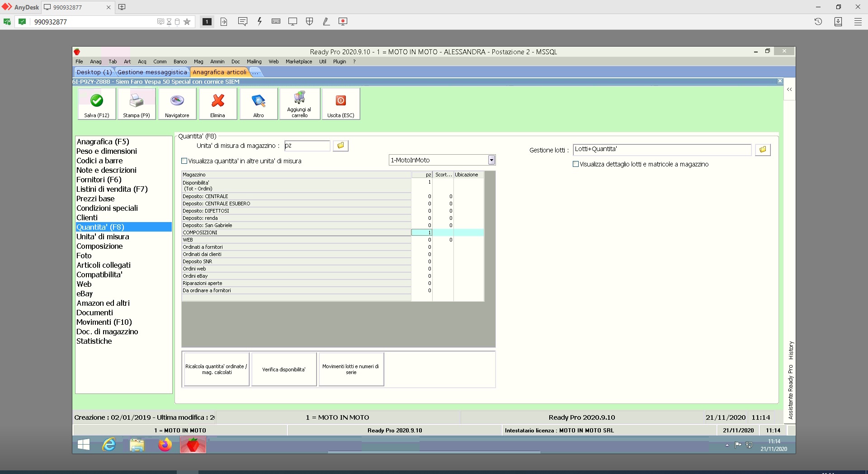
Task: Close the article panel with the X
Action: pos(780,81)
